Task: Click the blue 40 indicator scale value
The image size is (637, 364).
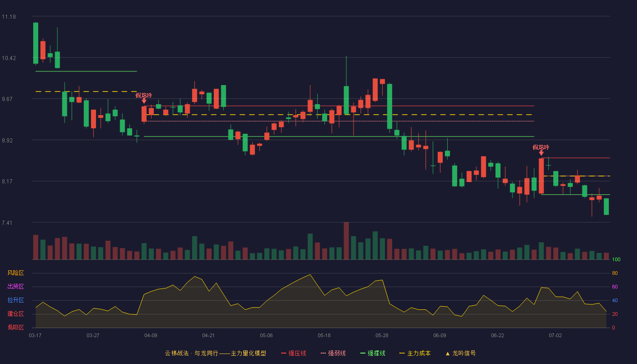Action: [x=615, y=301]
